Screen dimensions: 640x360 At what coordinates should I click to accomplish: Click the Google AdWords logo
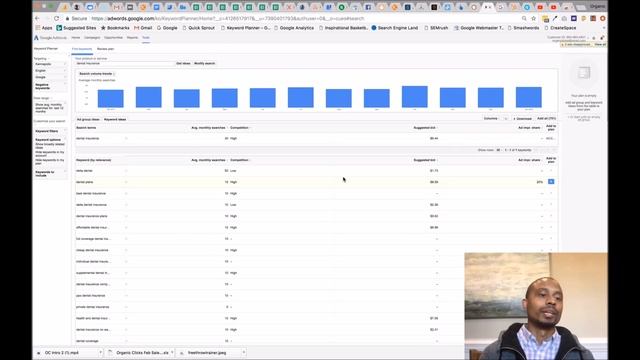pos(51,38)
